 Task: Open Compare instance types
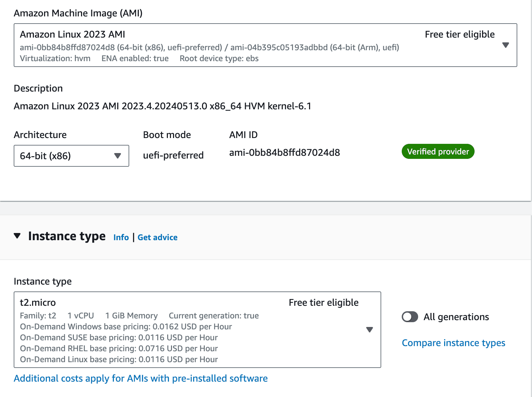pos(453,343)
